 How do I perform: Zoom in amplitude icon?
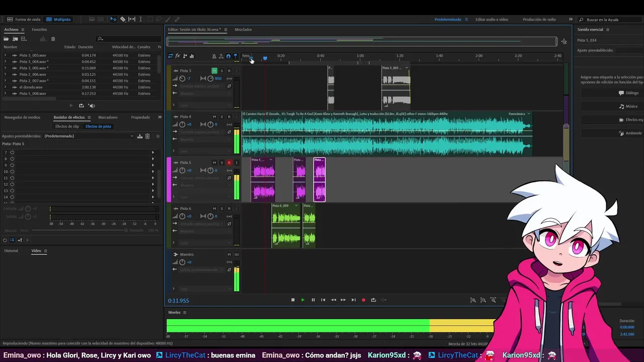pyautogui.click(x=473, y=300)
